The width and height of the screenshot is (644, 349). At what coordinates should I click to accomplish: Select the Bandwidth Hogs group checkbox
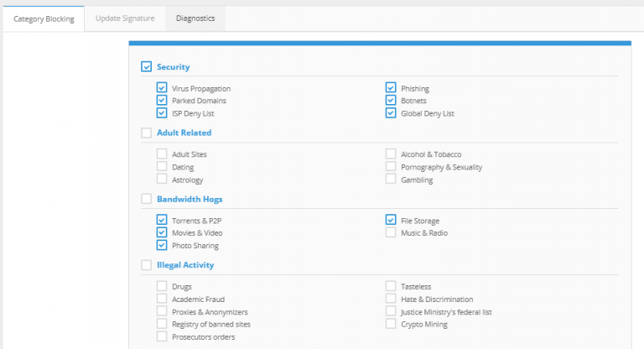pos(146,199)
